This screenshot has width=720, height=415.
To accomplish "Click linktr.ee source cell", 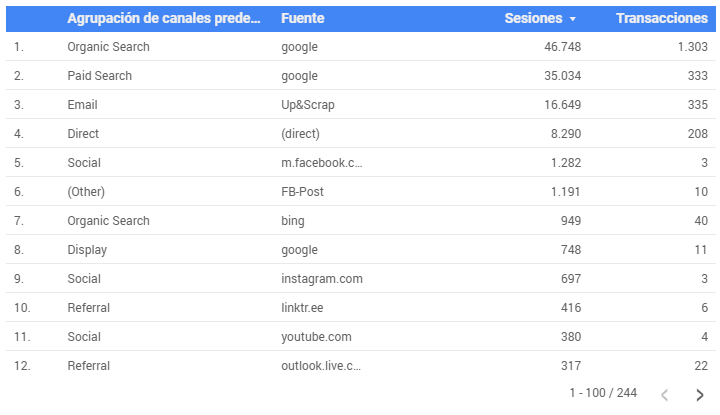I will [302, 308].
